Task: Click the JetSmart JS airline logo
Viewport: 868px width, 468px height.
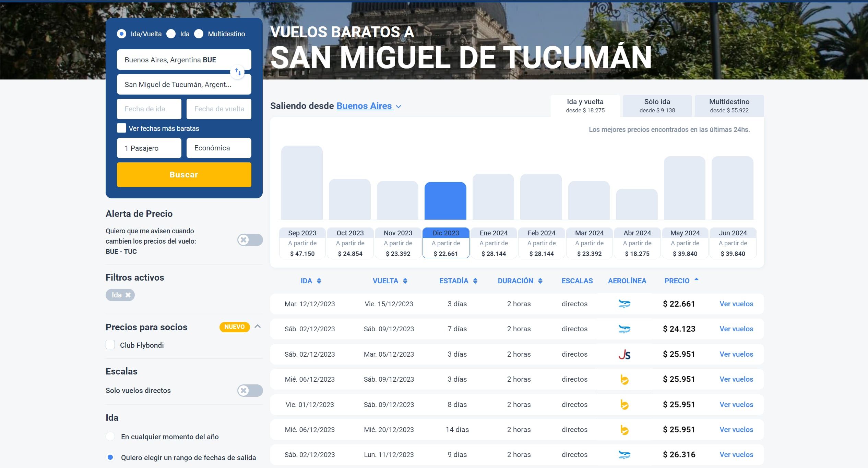Action: [625, 354]
